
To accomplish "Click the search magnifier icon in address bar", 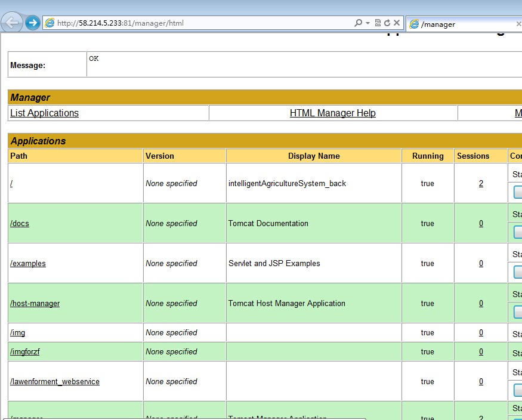I will [x=358, y=23].
